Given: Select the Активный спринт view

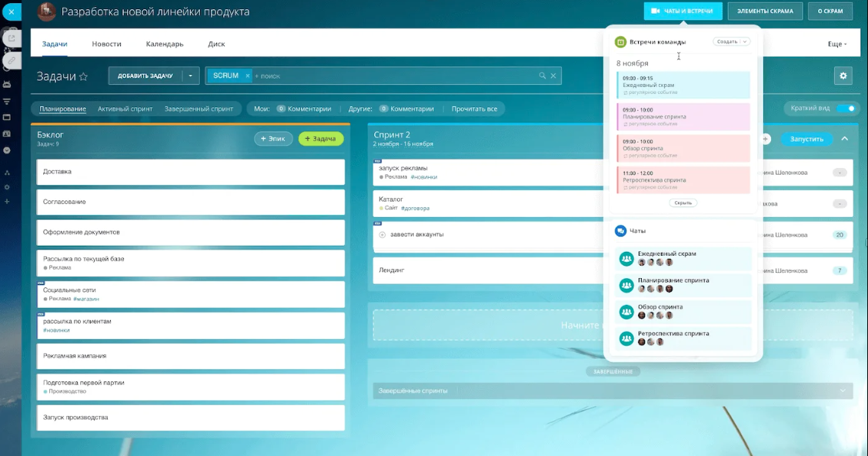Looking at the screenshot, I should (125, 109).
